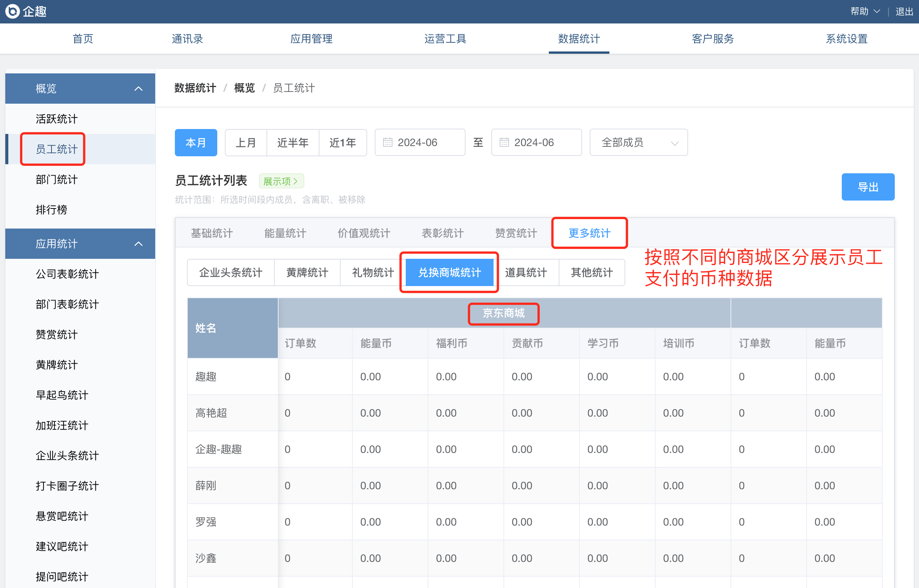
Task: Collapse the 应用统计 sidebar section chevron
Action: click(x=138, y=244)
